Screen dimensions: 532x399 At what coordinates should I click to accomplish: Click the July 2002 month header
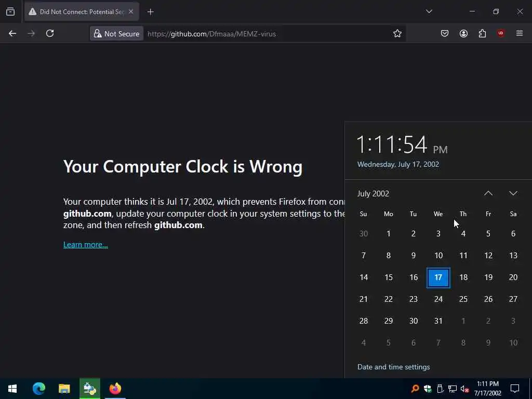tap(373, 194)
